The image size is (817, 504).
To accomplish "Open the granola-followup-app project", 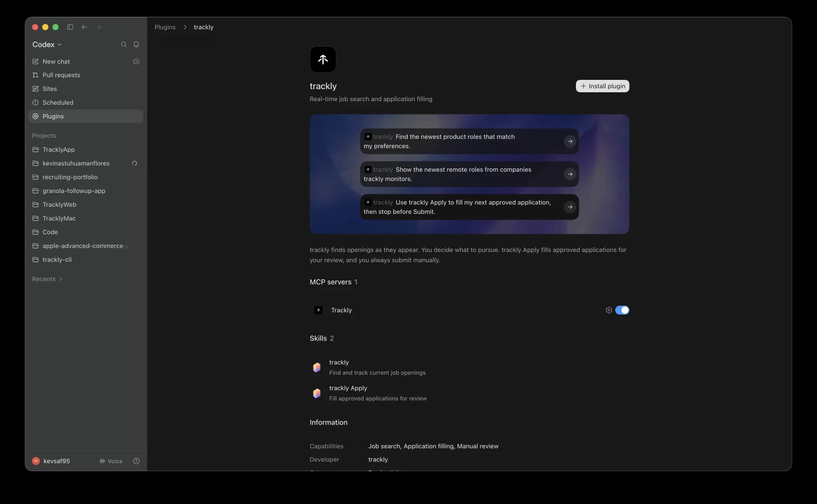I will pos(86,191).
